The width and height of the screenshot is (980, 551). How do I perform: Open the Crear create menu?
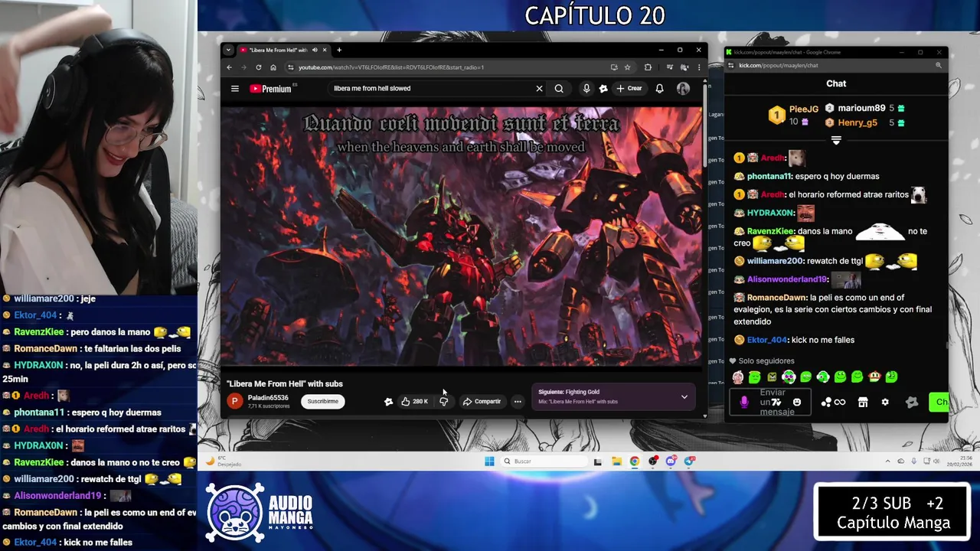(x=629, y=89)
